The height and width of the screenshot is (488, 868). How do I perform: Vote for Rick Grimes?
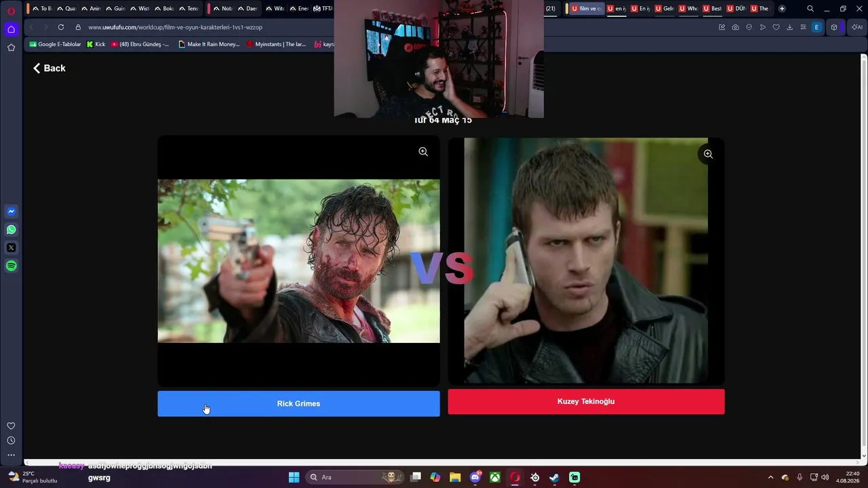pos(298,404)
